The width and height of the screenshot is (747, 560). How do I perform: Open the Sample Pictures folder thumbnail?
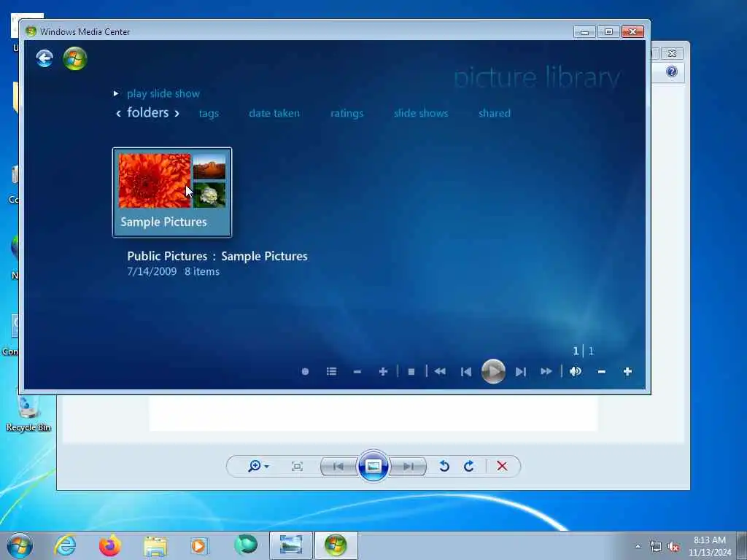point(172,192)
